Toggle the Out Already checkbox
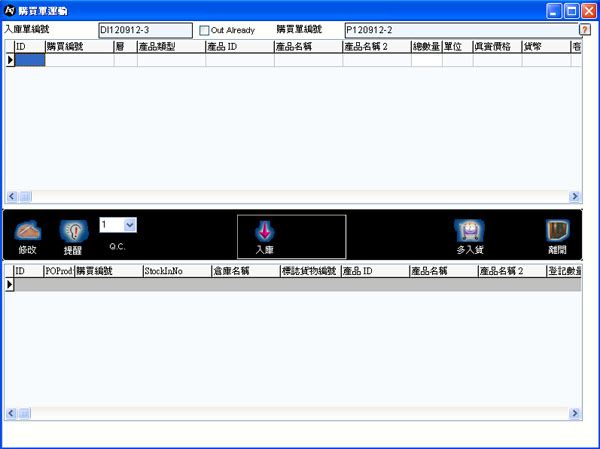600x449 pixels. (x=204, y=30)
